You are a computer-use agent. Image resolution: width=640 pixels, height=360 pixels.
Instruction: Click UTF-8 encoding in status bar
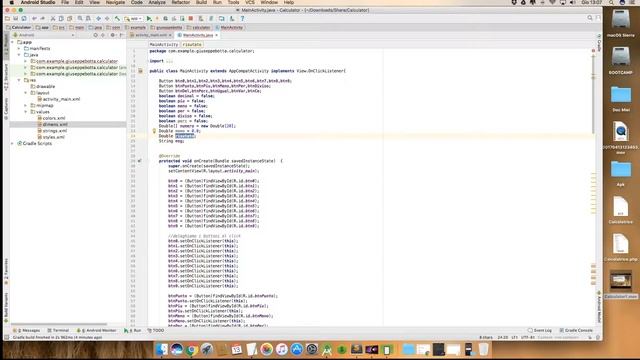[x=528, y=338]
